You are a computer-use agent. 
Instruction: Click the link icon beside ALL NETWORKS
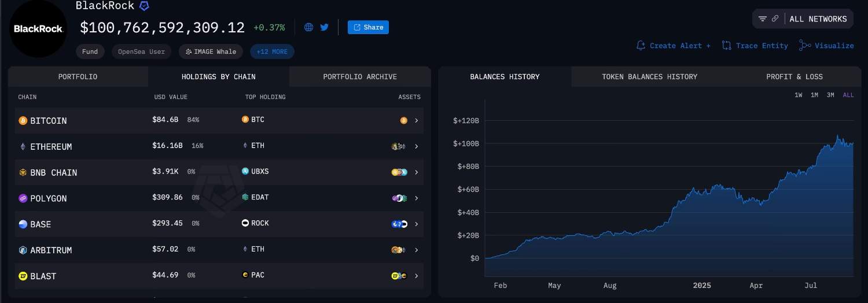click(x=775, y=19)
